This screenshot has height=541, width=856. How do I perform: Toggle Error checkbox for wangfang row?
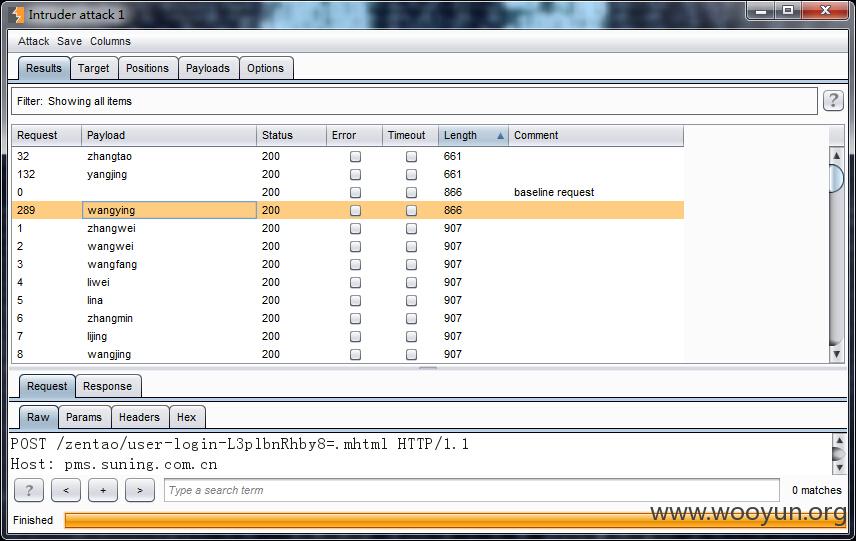355,265
